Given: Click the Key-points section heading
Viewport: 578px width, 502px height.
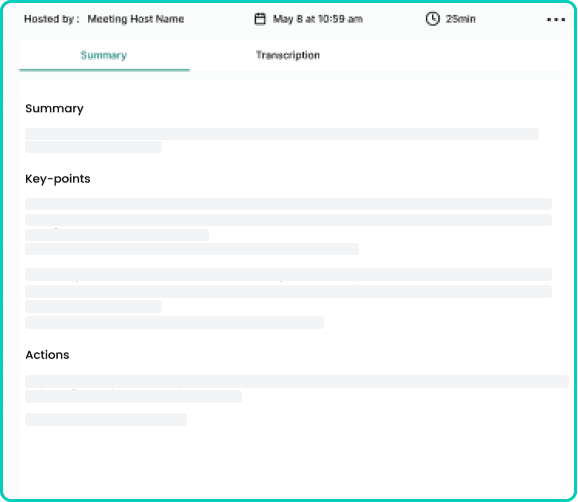Looking at the screenshot, I should coord(58,179).
